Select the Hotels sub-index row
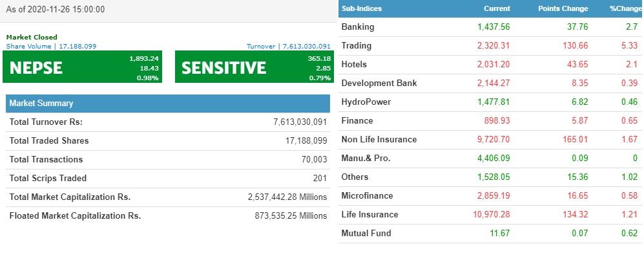Image resolution: width=644 pixels, height=253 pixels. click(x=491, y=65)
